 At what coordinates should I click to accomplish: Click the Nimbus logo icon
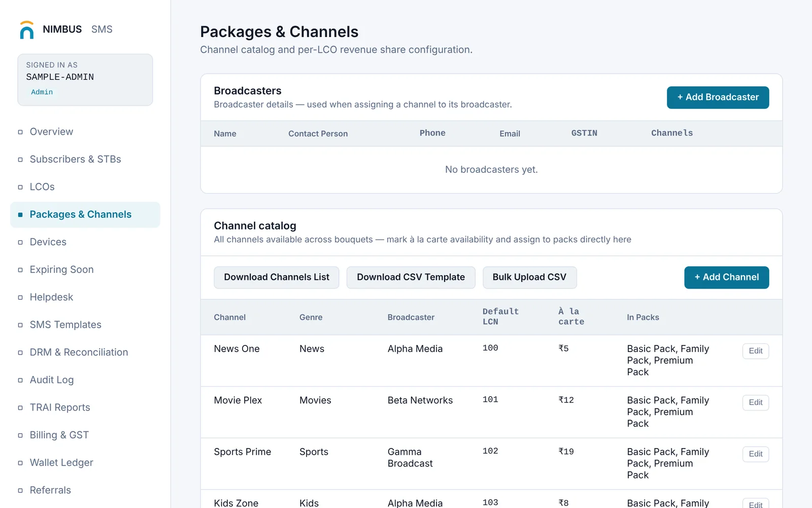click(x=26, y=30)
